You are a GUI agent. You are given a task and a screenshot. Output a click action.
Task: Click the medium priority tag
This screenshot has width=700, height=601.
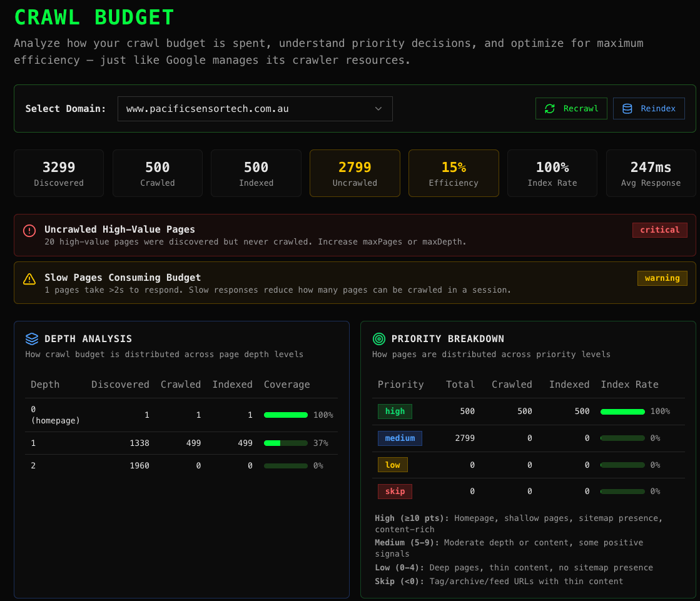[x=400, y=438]
